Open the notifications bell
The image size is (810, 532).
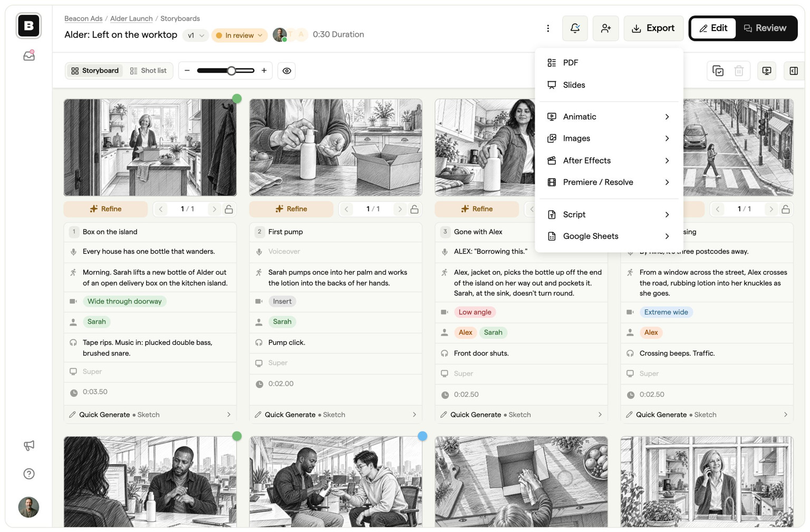tap(575, 28)
